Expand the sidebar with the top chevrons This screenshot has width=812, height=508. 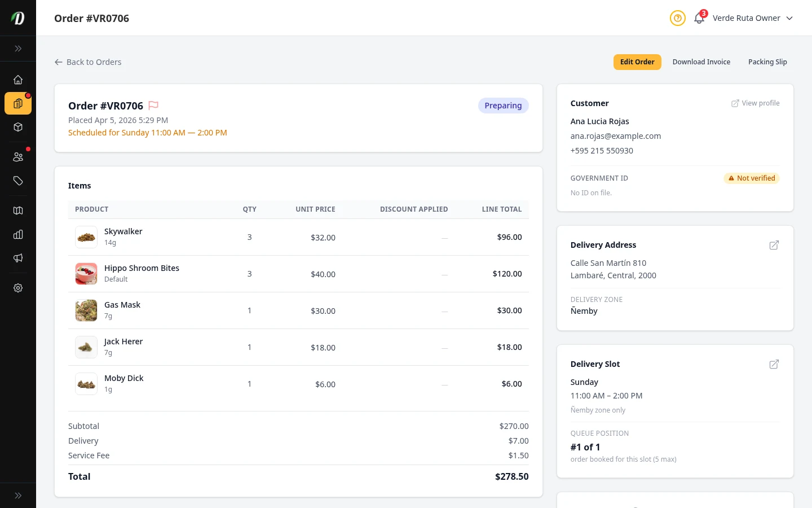click(x=18, y=49)
